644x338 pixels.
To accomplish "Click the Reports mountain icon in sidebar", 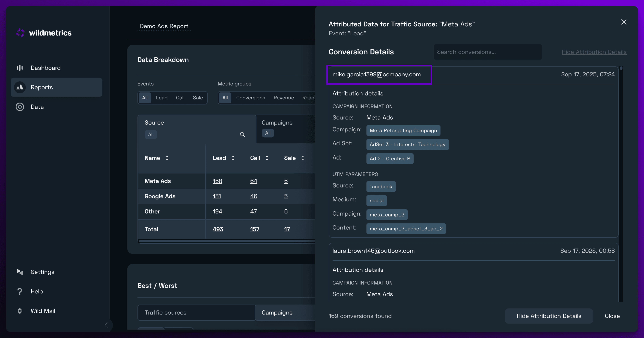I will click(20, 87).
